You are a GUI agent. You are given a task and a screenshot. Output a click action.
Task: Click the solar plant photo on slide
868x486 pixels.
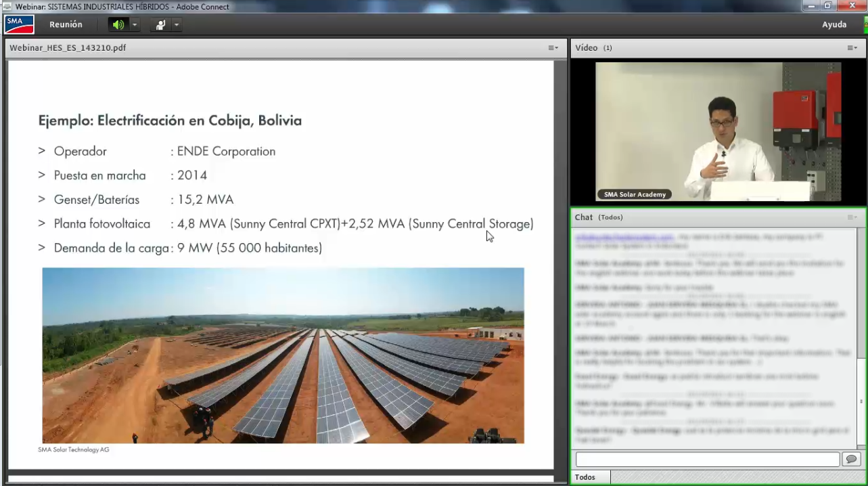[x=283, y=355]
